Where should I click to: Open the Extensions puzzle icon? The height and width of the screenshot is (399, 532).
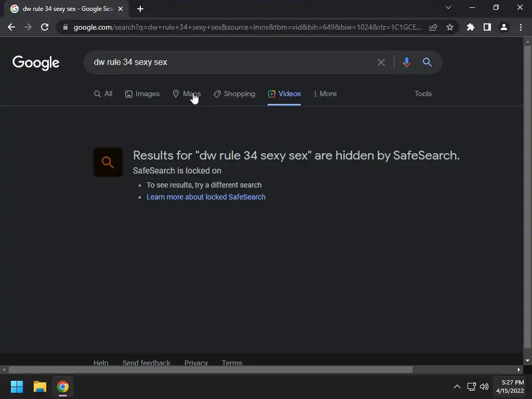tap(471, 27)
